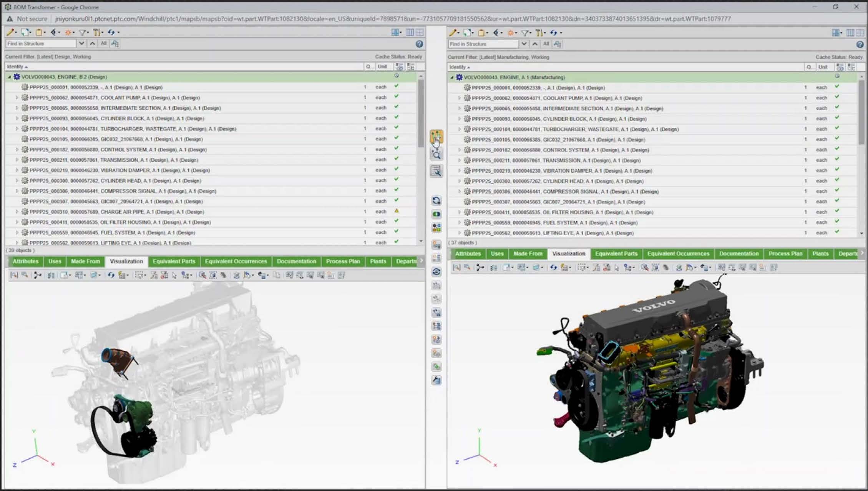
Task: Click the magnifier search icon in center toolbar
Action: [x=436, y=155]
